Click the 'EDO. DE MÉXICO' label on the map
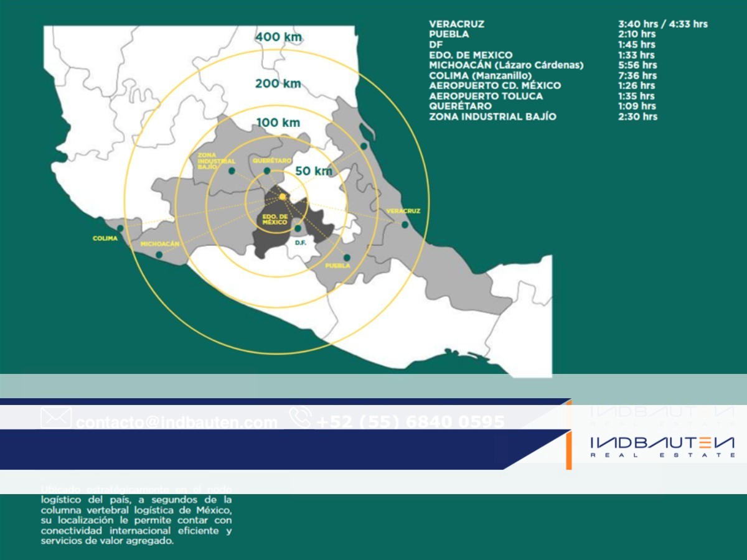The height and width of the screenshot is (560, 747). (x=275, y=219)
